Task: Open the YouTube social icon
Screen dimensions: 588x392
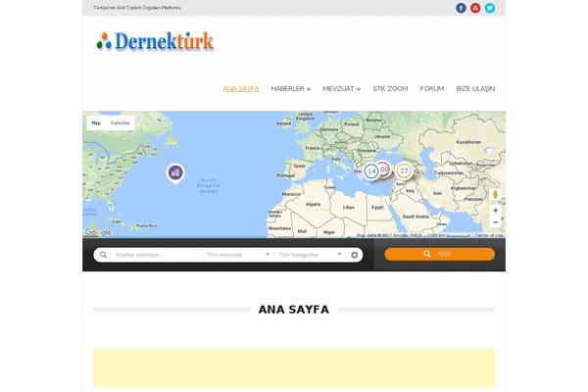Action: click(x=475, y=8)
